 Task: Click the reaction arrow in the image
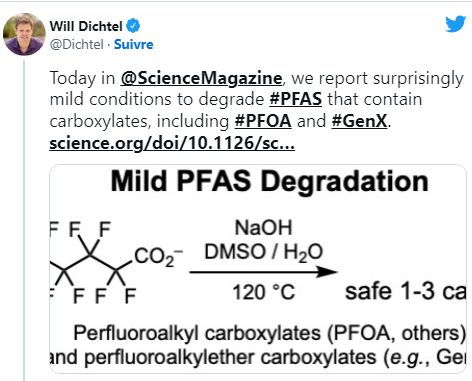coord(264,272)
